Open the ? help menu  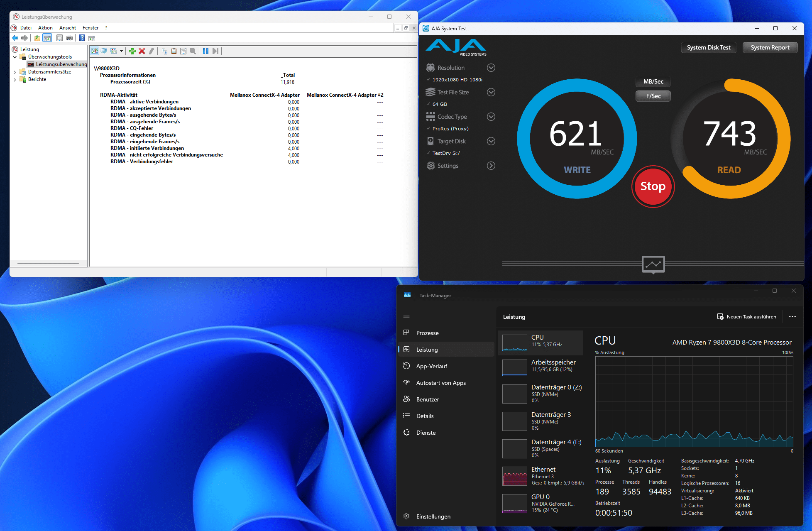point(106,28)
